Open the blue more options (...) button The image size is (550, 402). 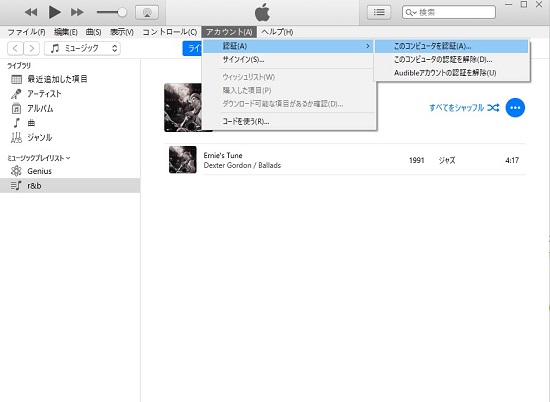point(515,108)
